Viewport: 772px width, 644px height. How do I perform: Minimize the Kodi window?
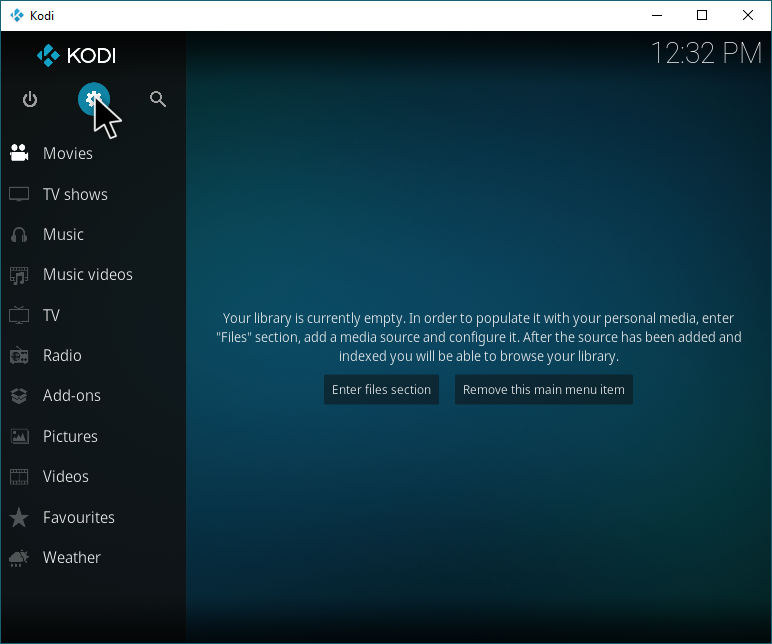click(657, 15)
